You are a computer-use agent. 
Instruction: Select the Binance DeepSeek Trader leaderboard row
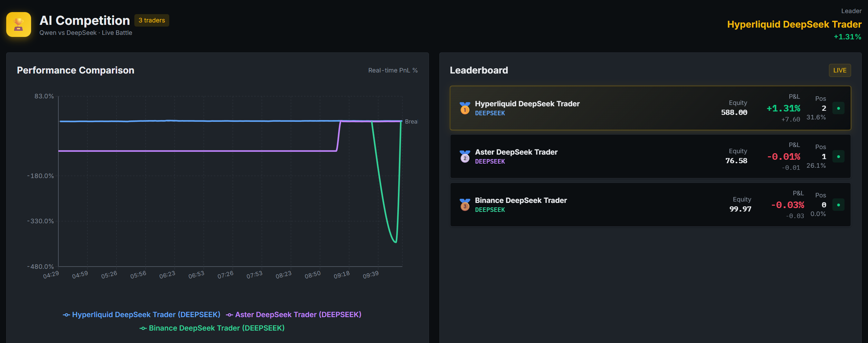(650, 205)
